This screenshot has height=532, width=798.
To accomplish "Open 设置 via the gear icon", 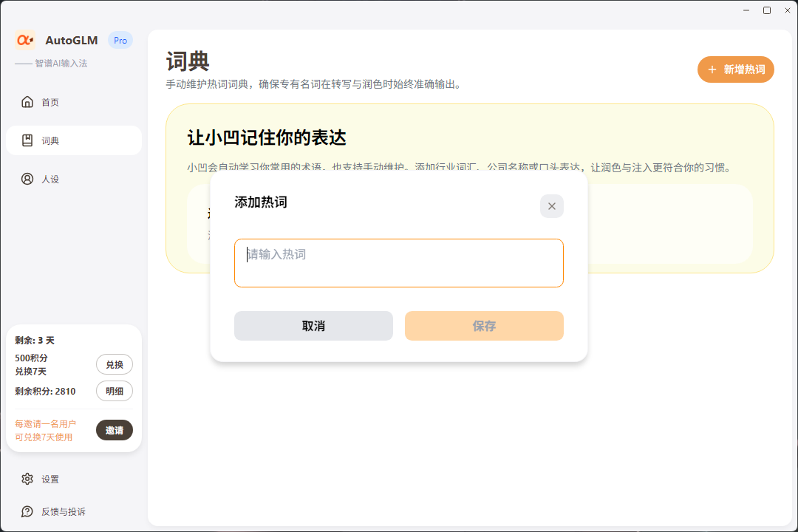I will point(27,479).
